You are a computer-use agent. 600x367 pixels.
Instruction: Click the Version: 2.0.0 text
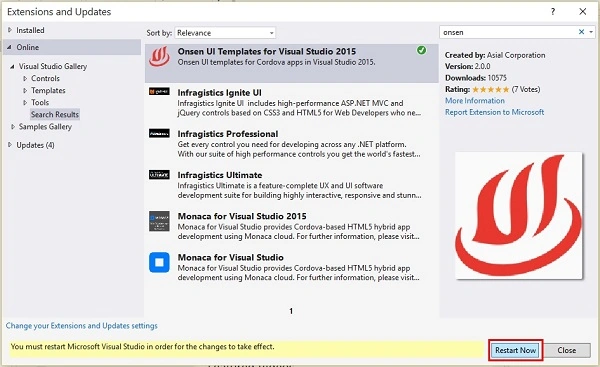[x=468, y=66]
